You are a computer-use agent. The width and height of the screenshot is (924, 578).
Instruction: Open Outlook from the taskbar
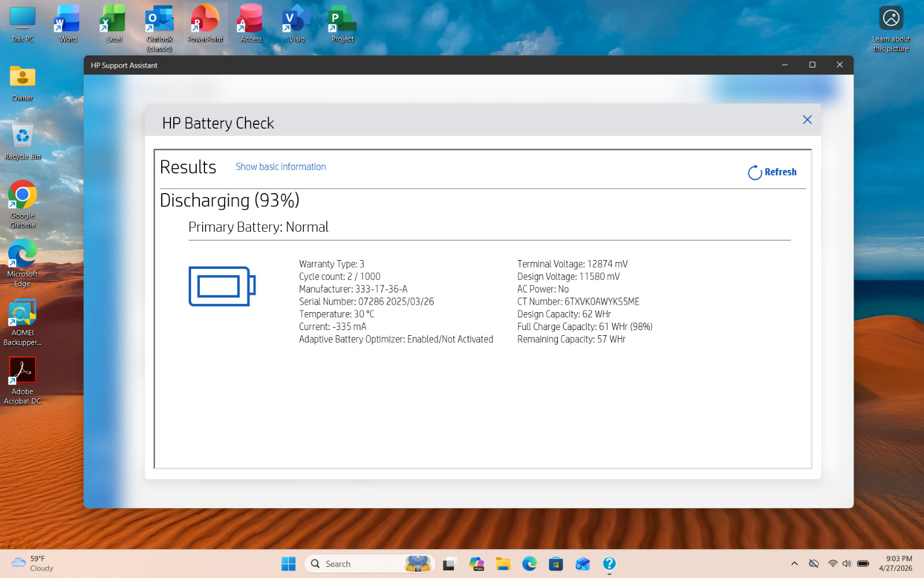click(583, 564)
